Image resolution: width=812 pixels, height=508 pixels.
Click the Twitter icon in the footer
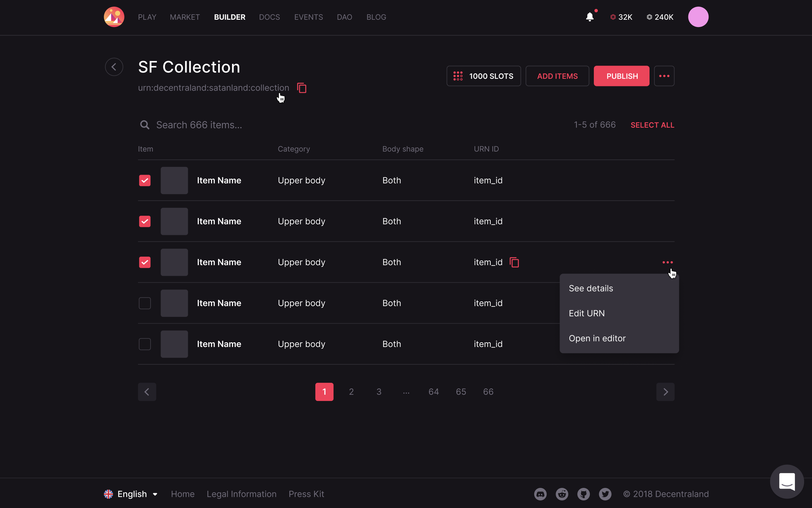tap(605, 494)
